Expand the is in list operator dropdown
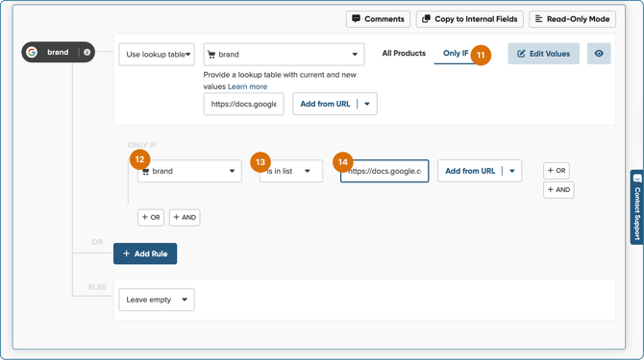 [x=291, y=171]
